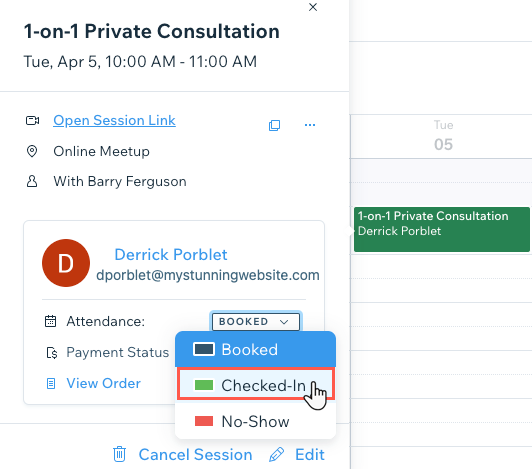Click the location pin icon
532x469 pixels.
tap(32, 151)
